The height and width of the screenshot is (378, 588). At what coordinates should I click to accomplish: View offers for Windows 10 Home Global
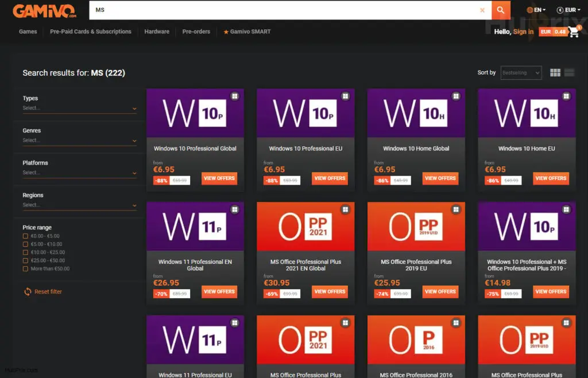440,178
